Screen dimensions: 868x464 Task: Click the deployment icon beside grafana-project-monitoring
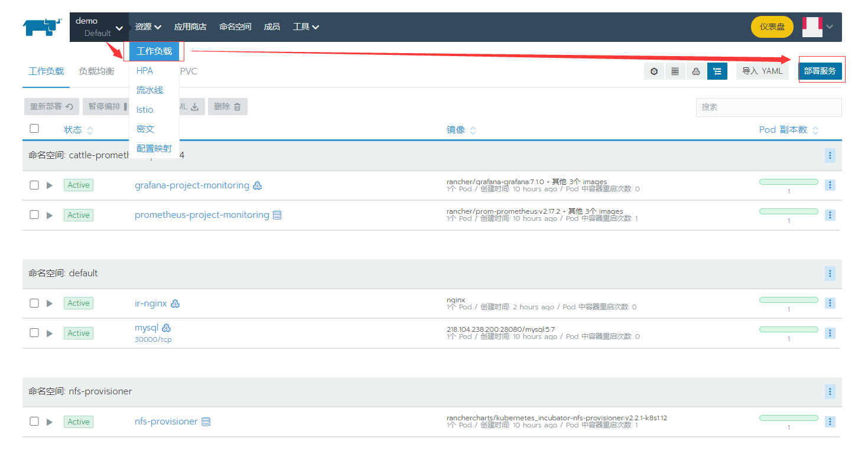pos(257,185)
